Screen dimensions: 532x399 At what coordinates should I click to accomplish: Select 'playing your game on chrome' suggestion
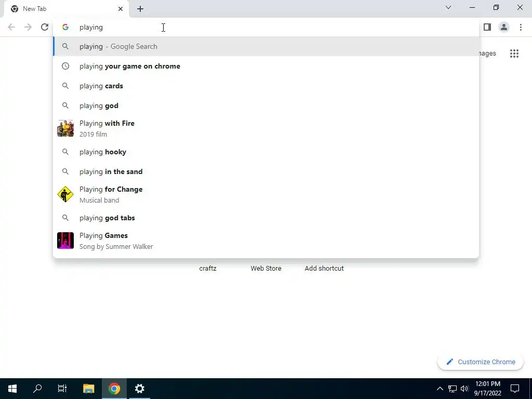pos(266,66)
